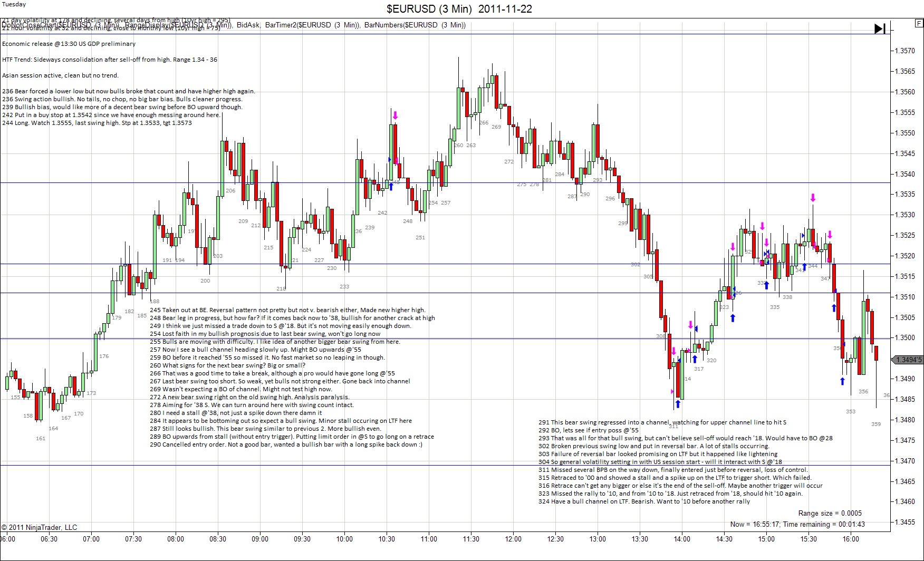This screenshot has height=561, width=924.
Task: Click the Now = 16:55:17 time remaining text
Action: click(x=797, y=524)
